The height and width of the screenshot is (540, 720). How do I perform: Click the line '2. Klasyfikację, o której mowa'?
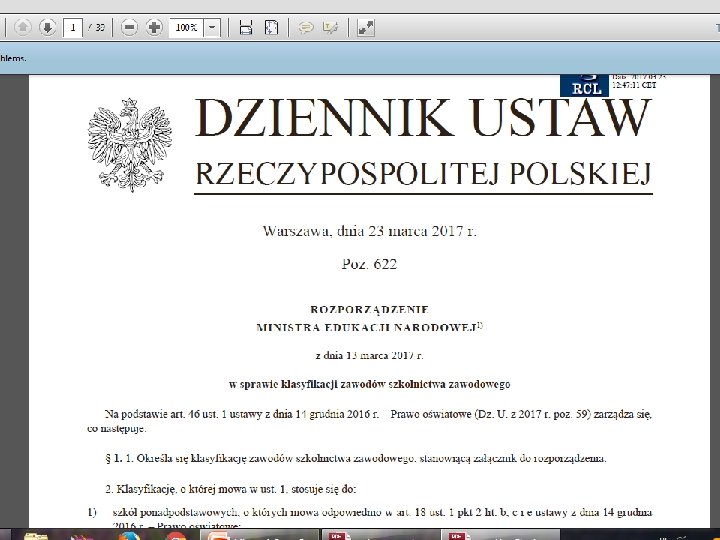coord(231,489)
